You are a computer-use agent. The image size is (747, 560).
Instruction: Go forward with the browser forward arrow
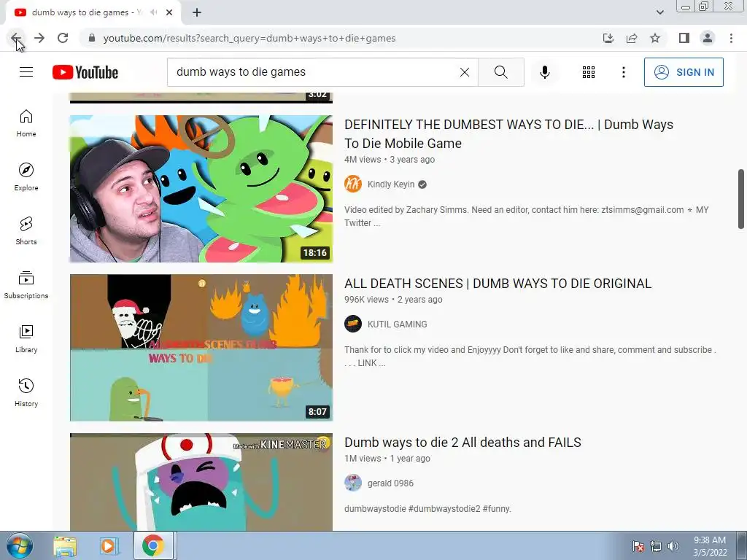(x=39, y=38)
